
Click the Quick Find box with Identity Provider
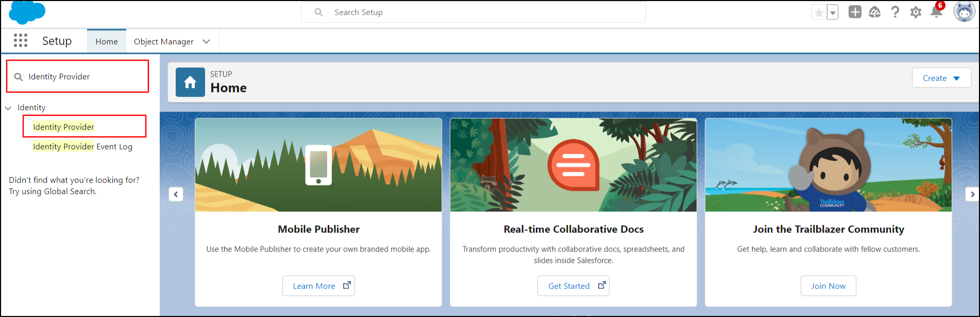(x=78, y=76)
